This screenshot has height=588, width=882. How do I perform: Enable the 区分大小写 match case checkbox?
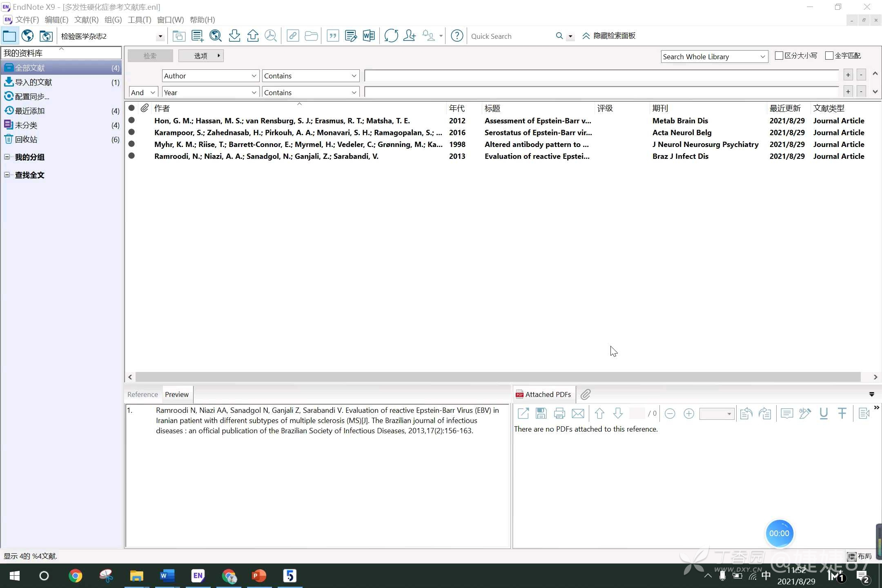point(779,56)
